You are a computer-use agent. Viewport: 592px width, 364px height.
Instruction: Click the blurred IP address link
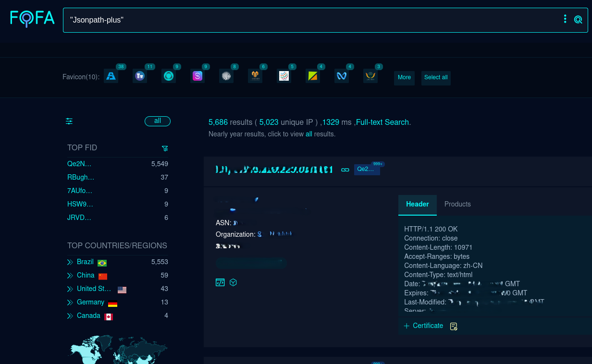click(x=274, y=170)
